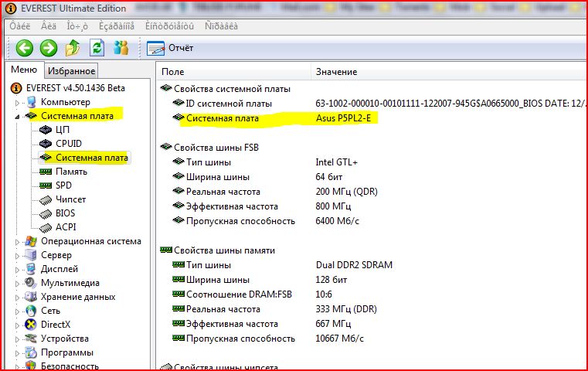Viewport: 588px width, 371px height.
Task: Open the Îò÷¸ò menu
Action: tap(77, 26)
